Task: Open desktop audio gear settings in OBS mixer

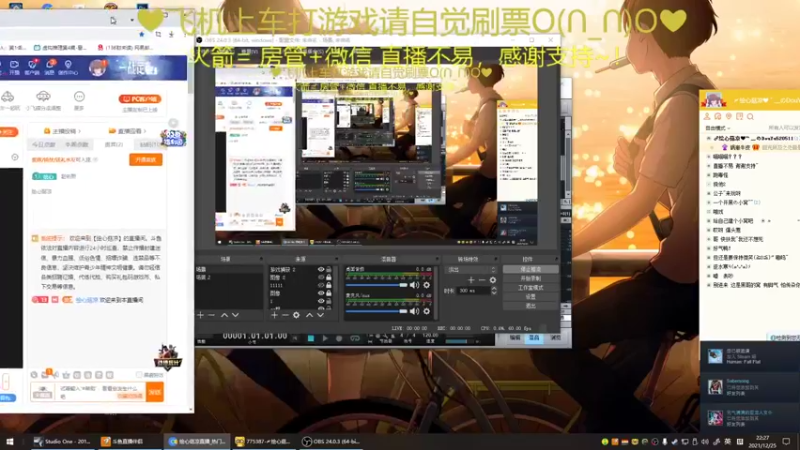Action: point(427,285)
